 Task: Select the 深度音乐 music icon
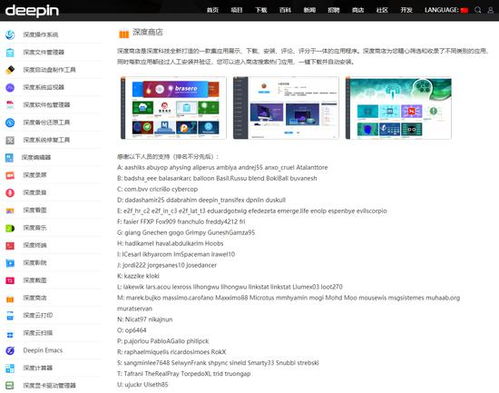point(10,228)
